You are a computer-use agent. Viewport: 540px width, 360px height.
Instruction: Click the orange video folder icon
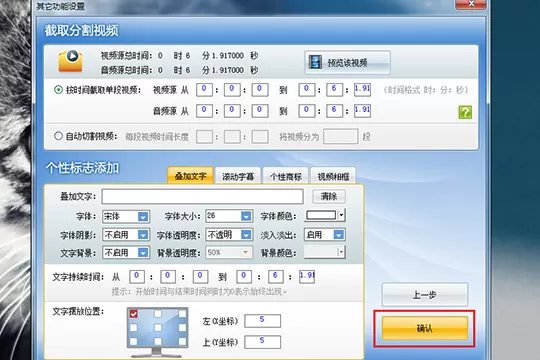coord(71,61)
